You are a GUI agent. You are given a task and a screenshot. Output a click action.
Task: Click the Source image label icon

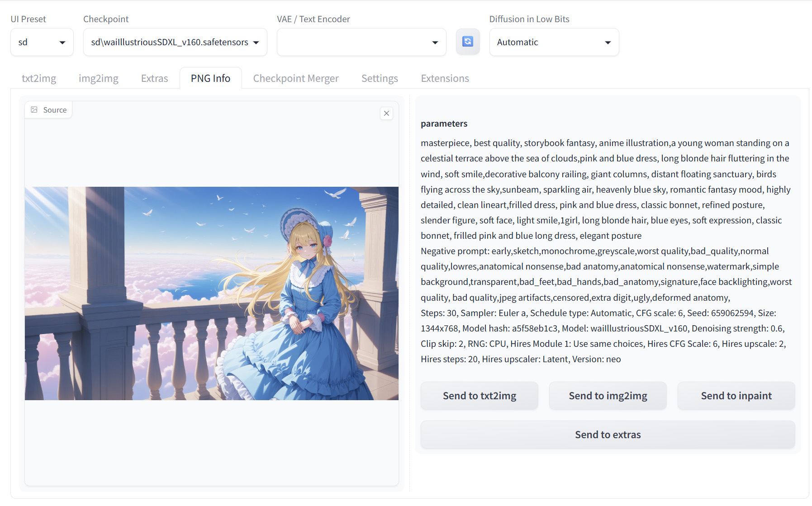click(34, 110)
